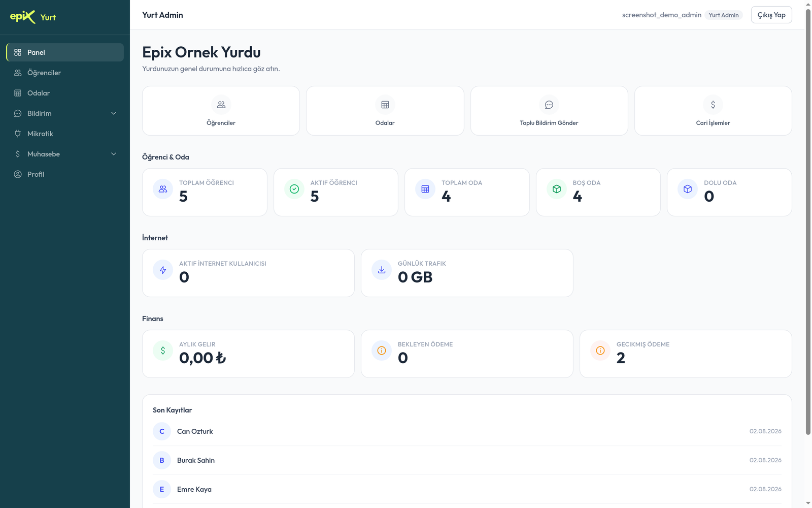812x508 pixels.
Task: Click the Epix Ornek Yurdu heading
Action: [201, 52]
